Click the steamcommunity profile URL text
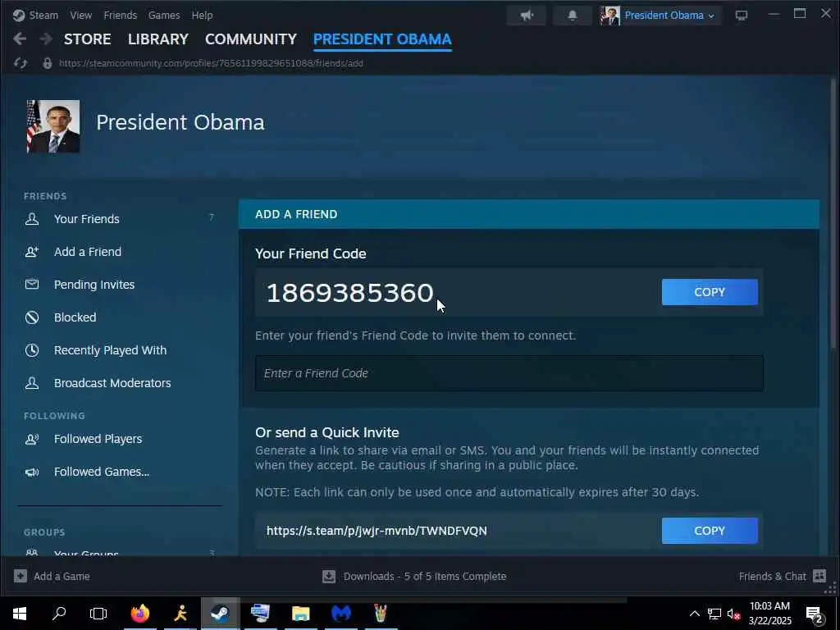840x630 pixels. (211, 63)
